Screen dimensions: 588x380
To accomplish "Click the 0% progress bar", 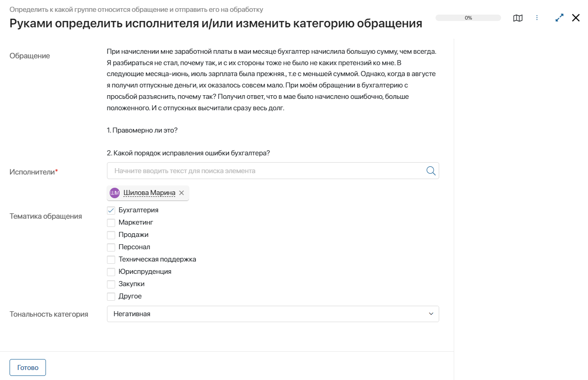I will 468,18.
